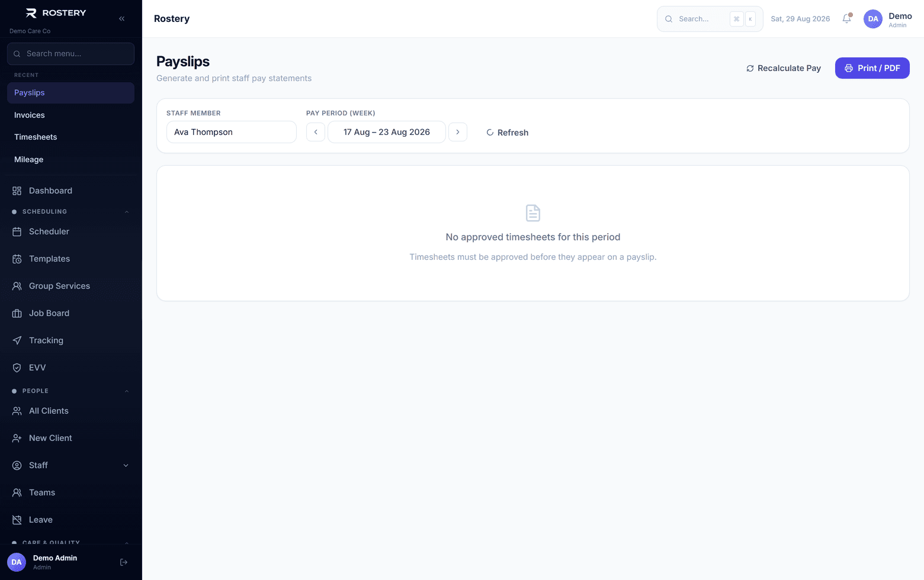
Task: Click the Scheduler calendar icon
Action: (17, 231)
